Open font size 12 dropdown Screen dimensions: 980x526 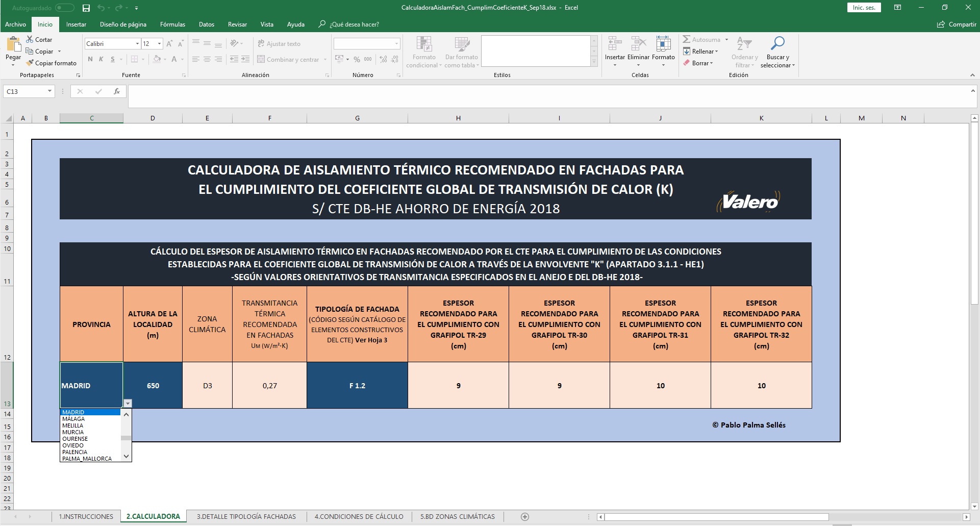tap(159, 44)
